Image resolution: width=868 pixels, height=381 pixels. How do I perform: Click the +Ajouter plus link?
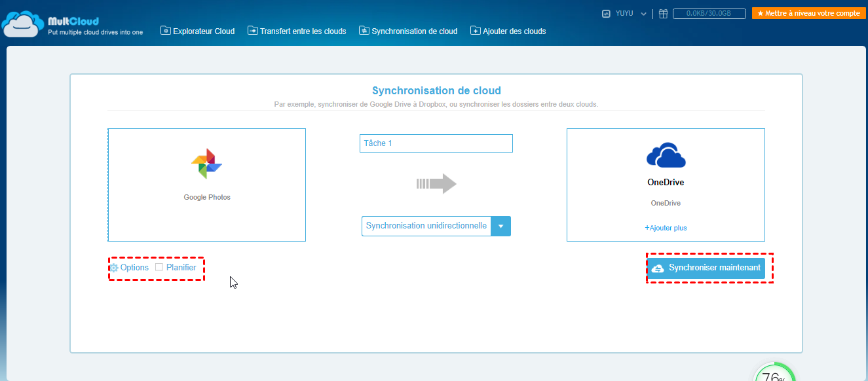pyautogui.click(x=666, y=228)
